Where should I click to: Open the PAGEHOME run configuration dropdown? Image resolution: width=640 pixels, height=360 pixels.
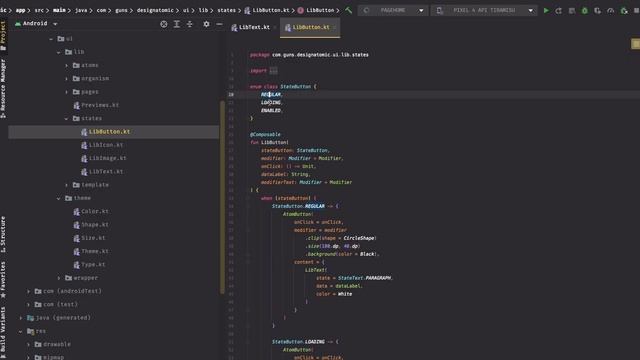pos(393,10)
